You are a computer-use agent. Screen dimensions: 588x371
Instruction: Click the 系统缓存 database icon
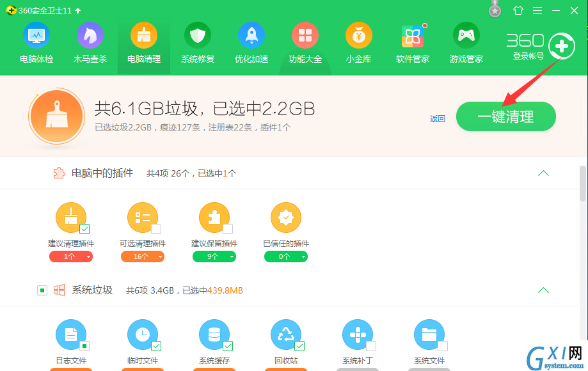coord(214,335)
